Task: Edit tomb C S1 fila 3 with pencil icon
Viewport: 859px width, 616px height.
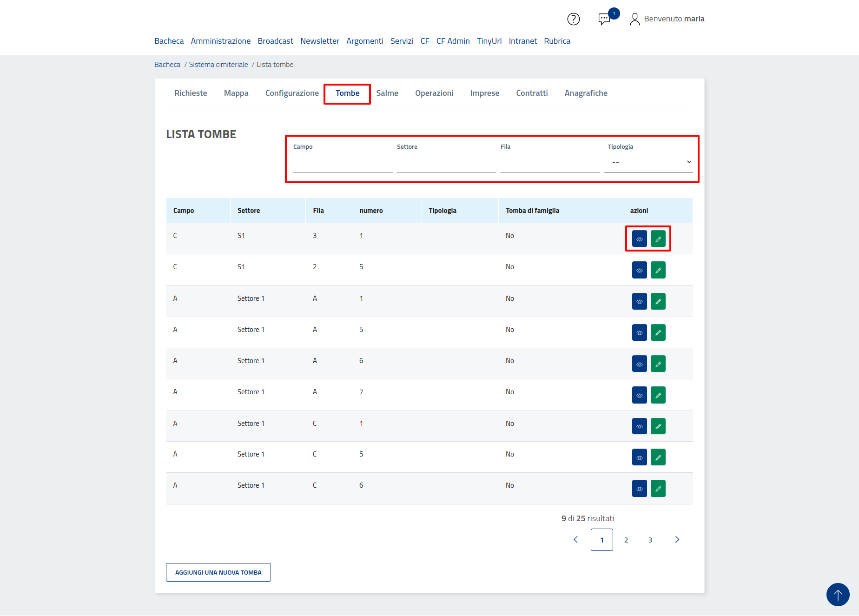Action: [x=658, y=239]
